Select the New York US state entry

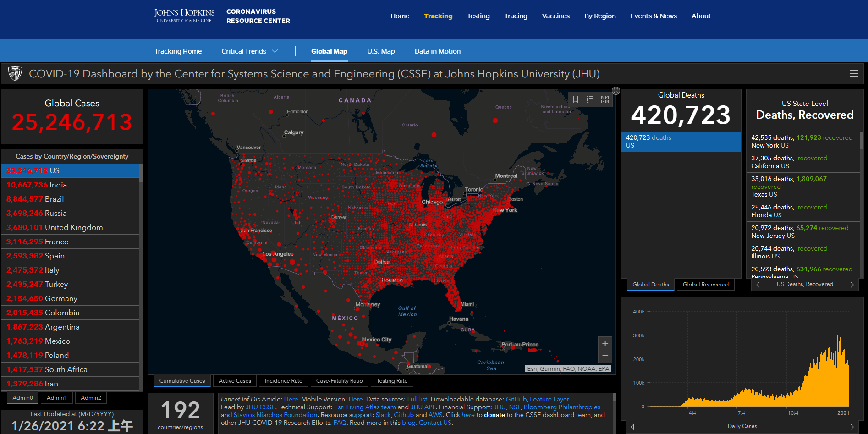[x=803, y=142]
